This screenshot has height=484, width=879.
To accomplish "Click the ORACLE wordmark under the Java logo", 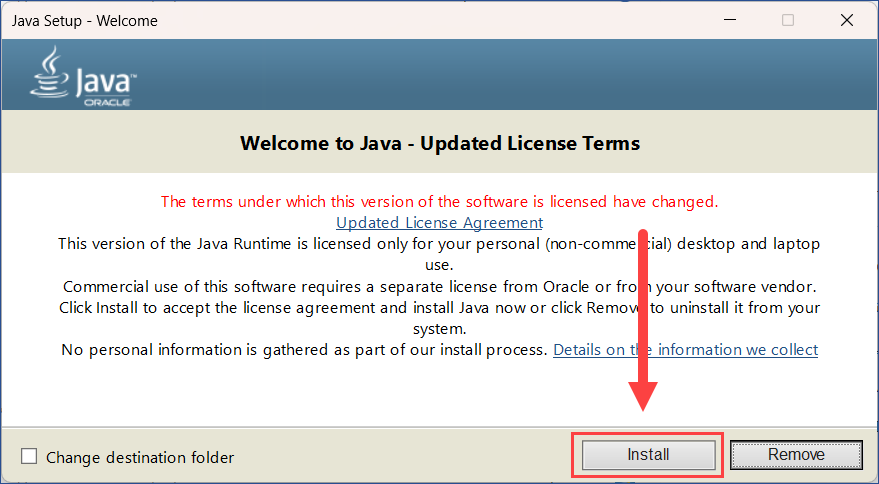I will click(107, 103).
